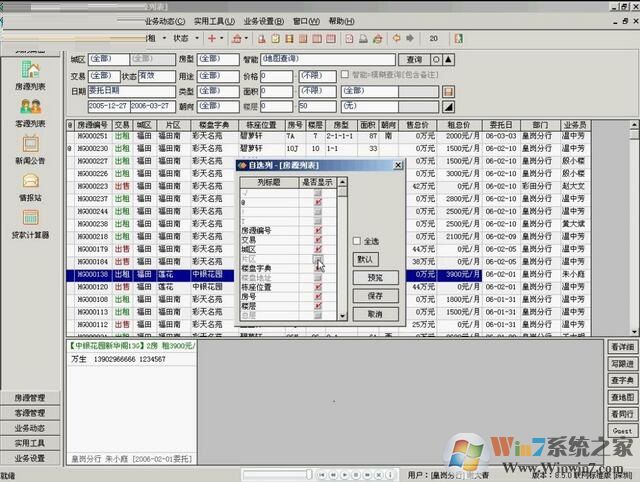Viewport: 640px width, 482px height.
Task: Click the red plus add toolbar icon
Action: (x=211, y=38)
